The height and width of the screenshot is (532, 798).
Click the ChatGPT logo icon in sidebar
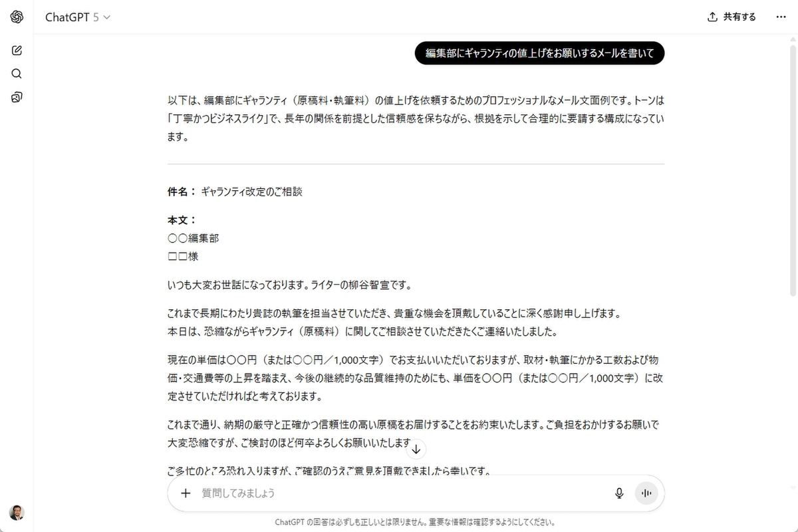click(x=17, y=17)
